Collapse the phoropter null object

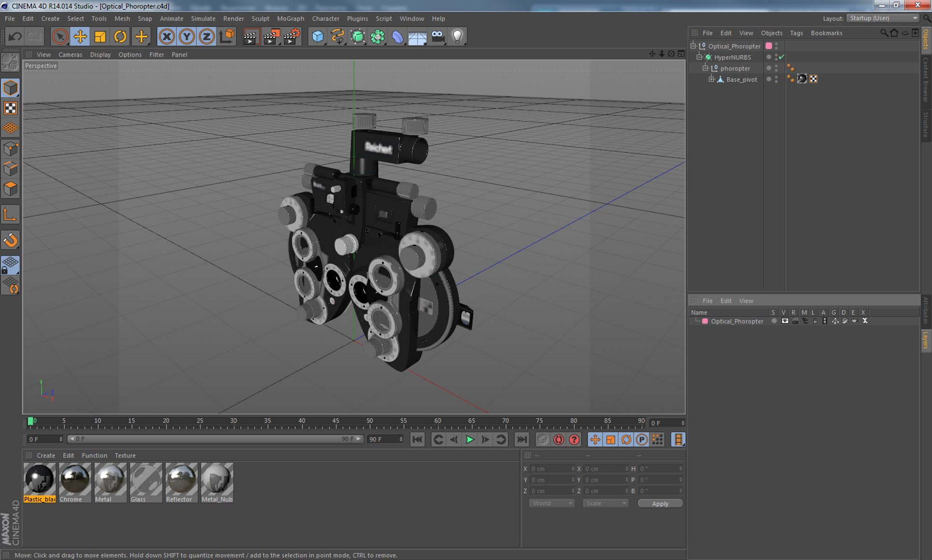pos(706,68)
